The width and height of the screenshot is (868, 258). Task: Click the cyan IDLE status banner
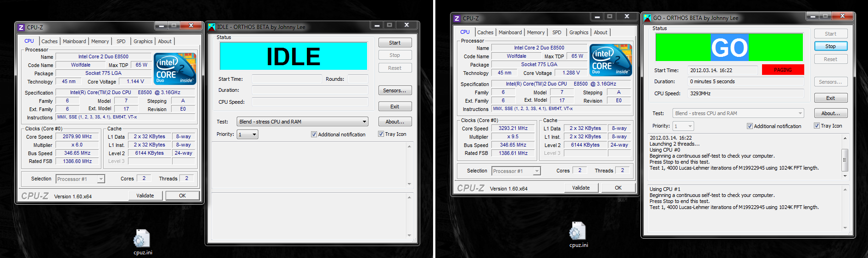click(x=294, y=56)
